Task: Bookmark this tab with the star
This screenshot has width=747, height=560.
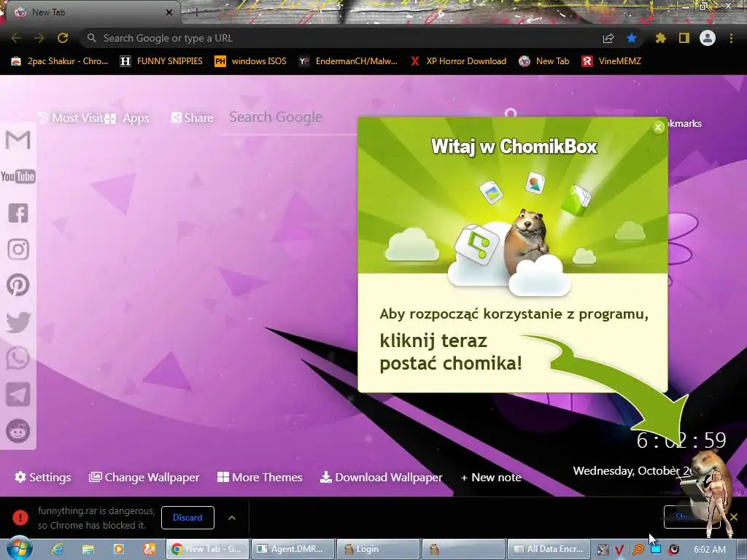Action: tap(632, 38)
